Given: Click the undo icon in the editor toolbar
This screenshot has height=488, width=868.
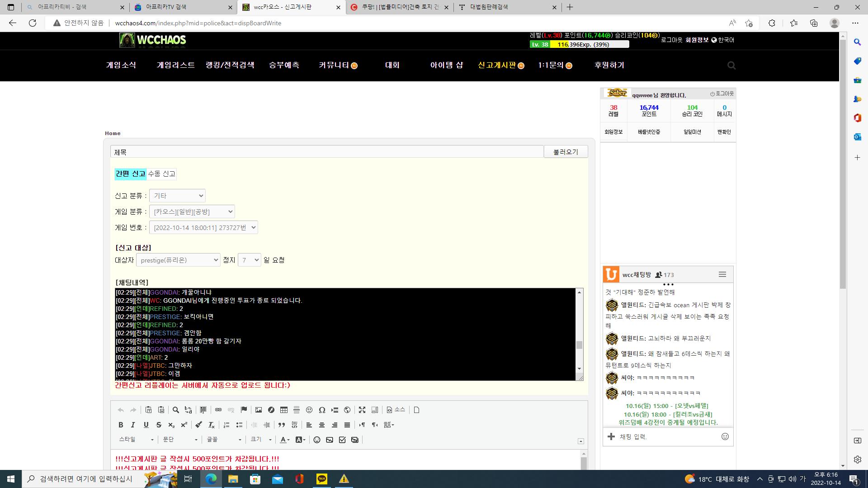Looking at the screenshot, I should coord(121,410).
